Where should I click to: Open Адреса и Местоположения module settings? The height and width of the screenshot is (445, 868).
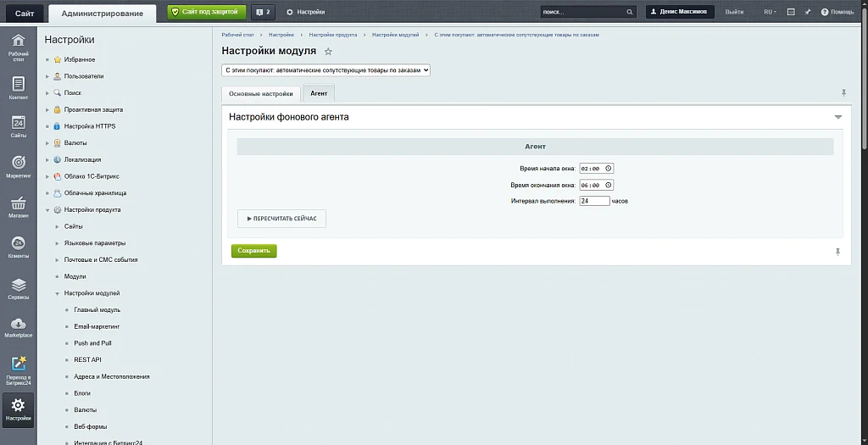(x=112, y=377)
